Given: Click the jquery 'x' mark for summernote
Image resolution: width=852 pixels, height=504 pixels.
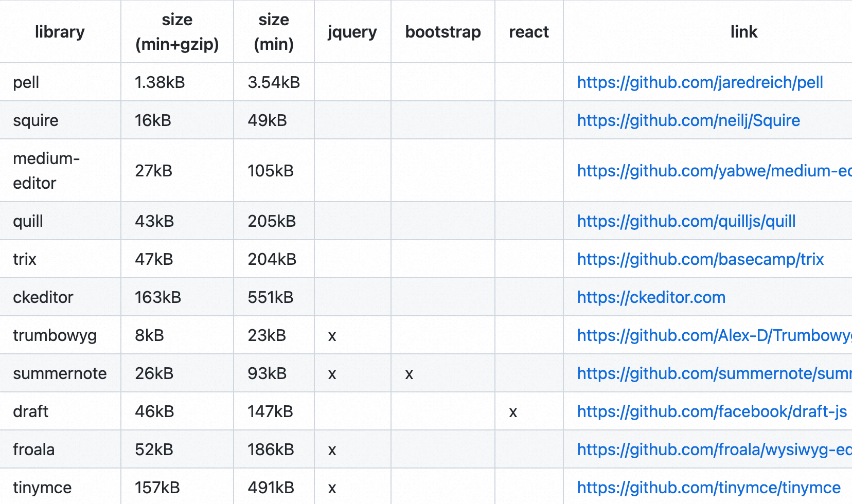Looking at the screenshot, I should click(332, 374).
